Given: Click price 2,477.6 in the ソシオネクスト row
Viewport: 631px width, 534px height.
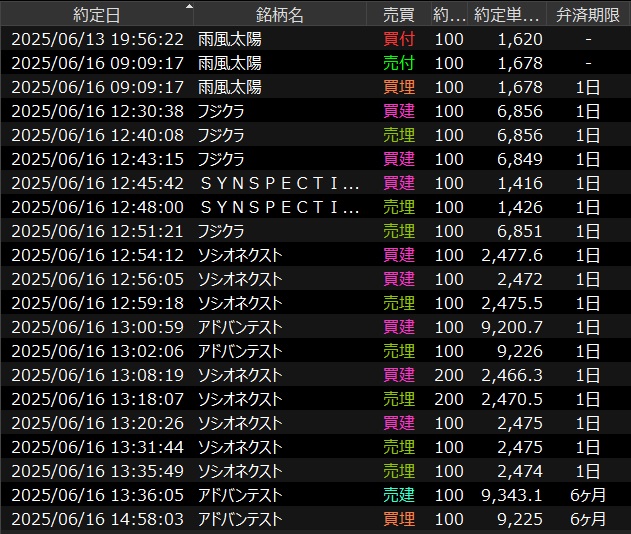Looking at the screenshot, I should tap(512, 255).
